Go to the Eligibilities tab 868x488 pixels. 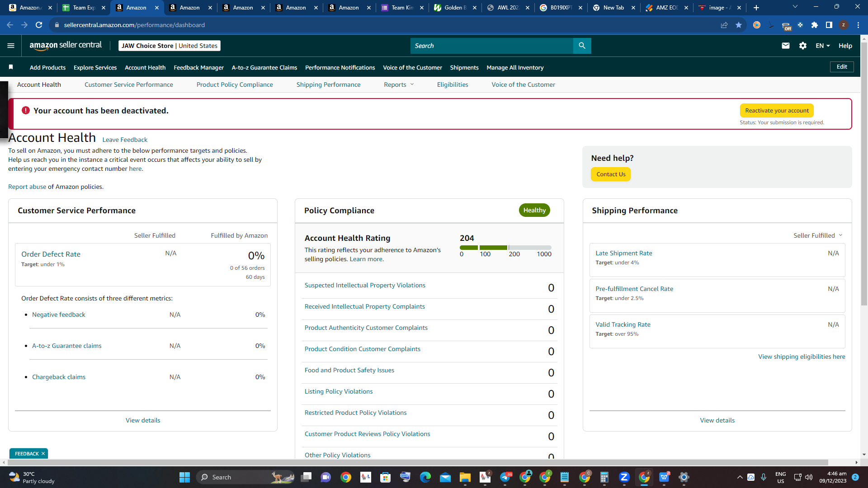(453, 84)
